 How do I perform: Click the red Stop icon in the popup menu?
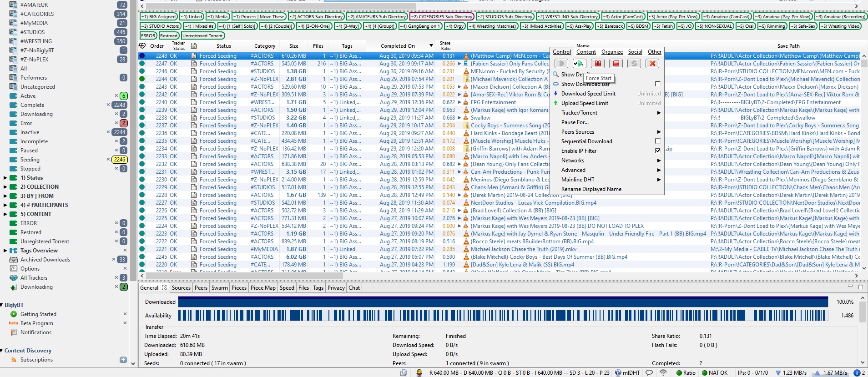coord(616,64)
